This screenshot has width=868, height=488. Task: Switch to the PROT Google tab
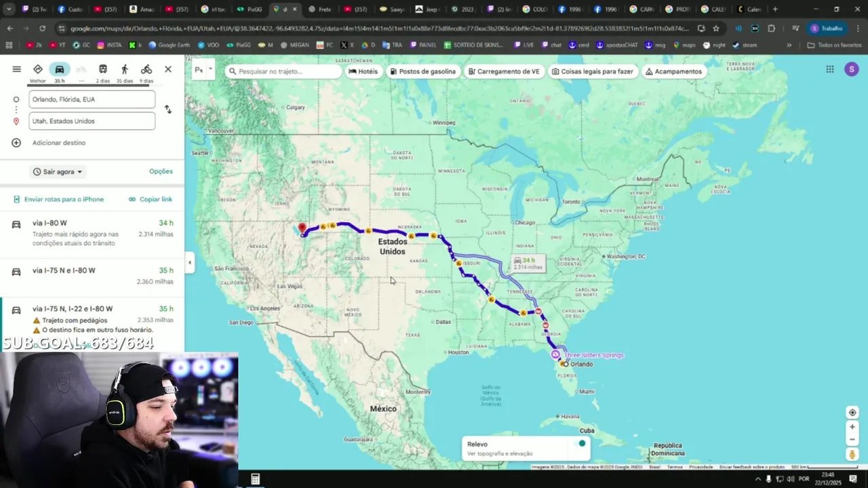click(x=678, y=9)
